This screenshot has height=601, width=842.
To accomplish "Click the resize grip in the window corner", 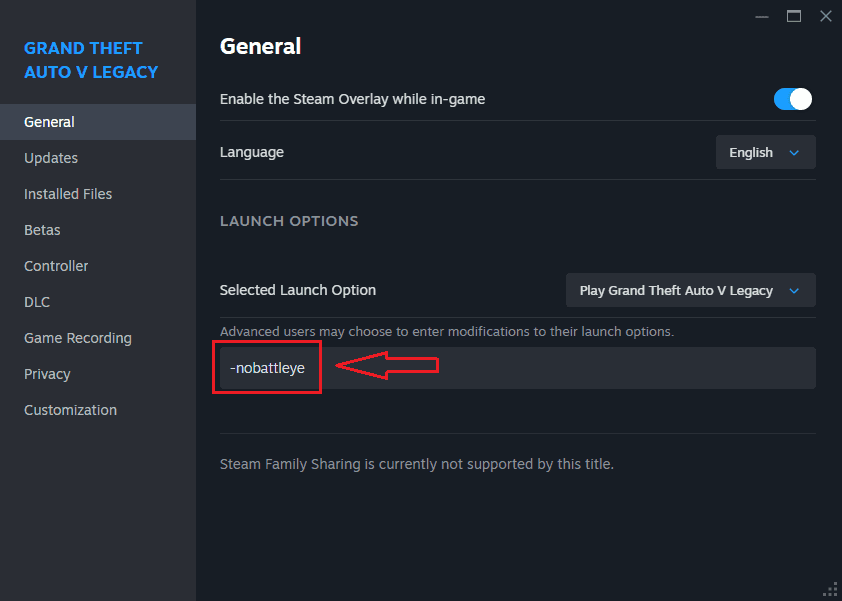I will click(830, 589).
